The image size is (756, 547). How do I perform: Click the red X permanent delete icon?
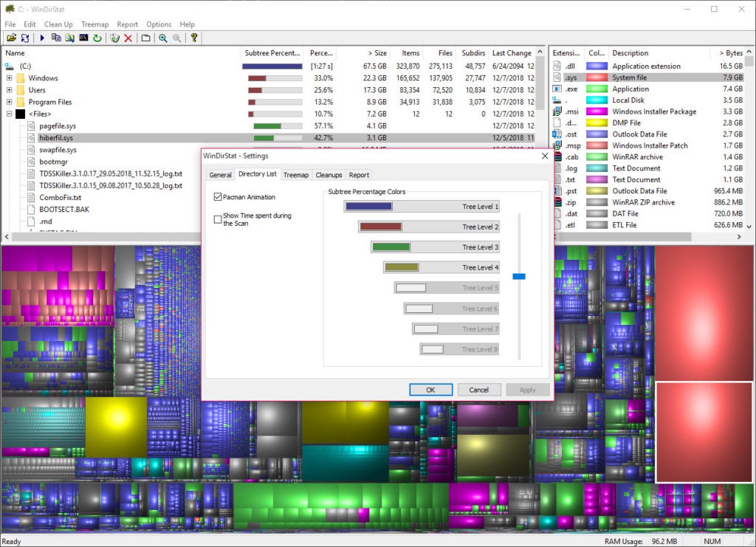click(x=128, y=38)
